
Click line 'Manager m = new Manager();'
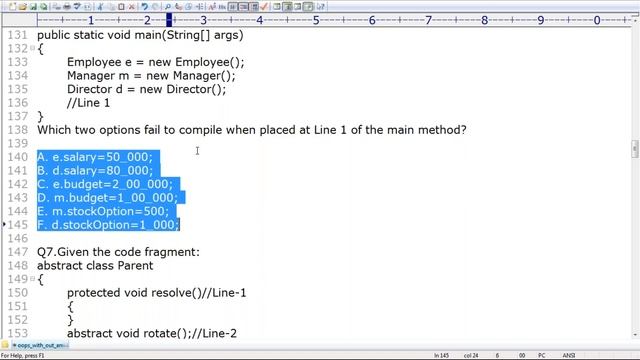pyautogui.click(x=151, y=76)
